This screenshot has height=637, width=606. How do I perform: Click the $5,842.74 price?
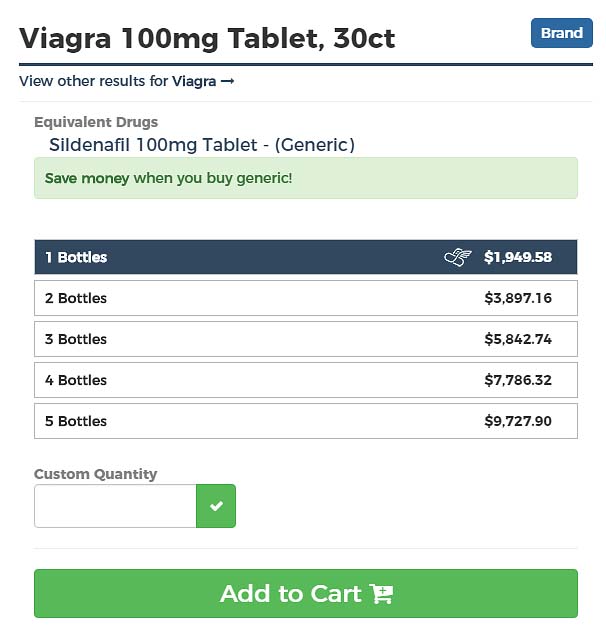coord(518,339)
